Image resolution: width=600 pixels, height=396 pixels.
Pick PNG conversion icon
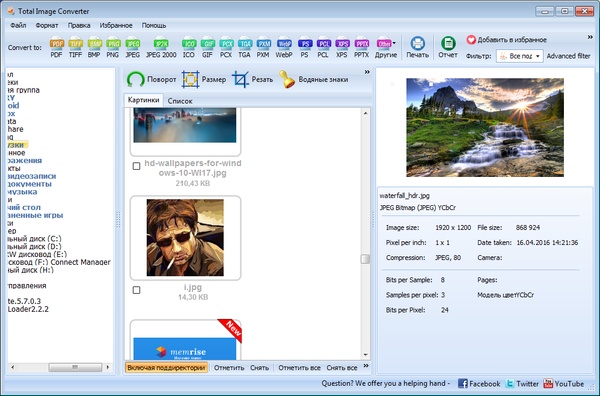tap(112, 47)
